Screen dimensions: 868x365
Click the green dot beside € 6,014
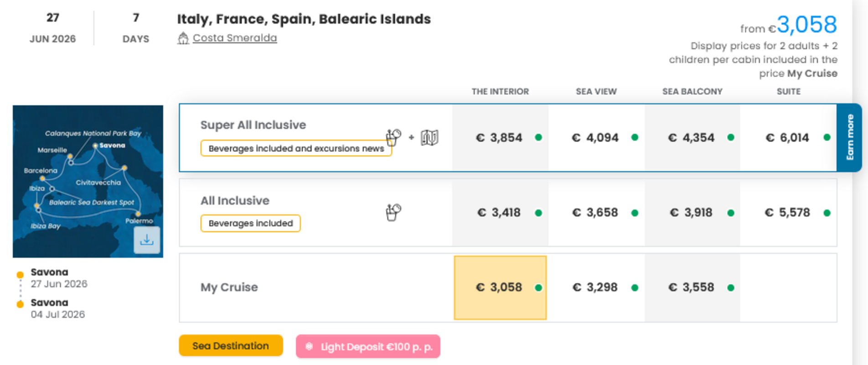[x=827, y=137]
